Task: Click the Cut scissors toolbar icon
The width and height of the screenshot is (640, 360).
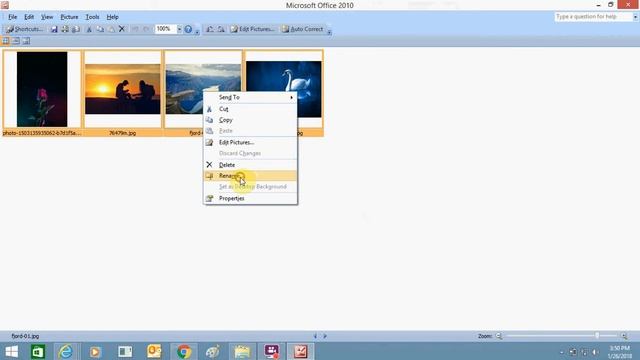Action: [89, 29]
